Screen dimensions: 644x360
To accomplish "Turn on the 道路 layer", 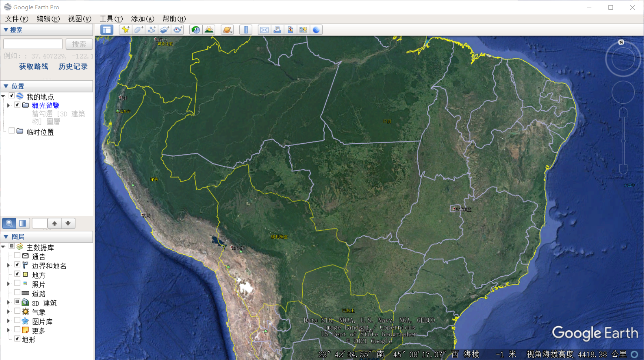I will click(x=17, y=293).
